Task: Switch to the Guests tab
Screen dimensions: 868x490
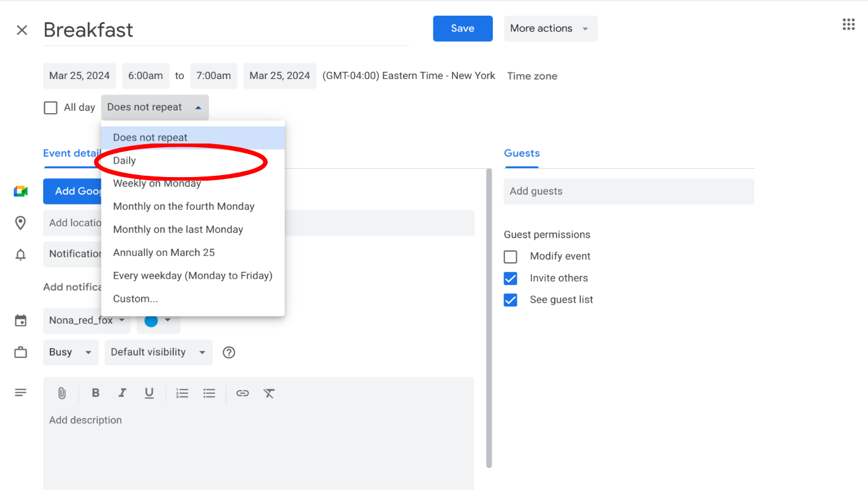Action: tap(522, 154)
